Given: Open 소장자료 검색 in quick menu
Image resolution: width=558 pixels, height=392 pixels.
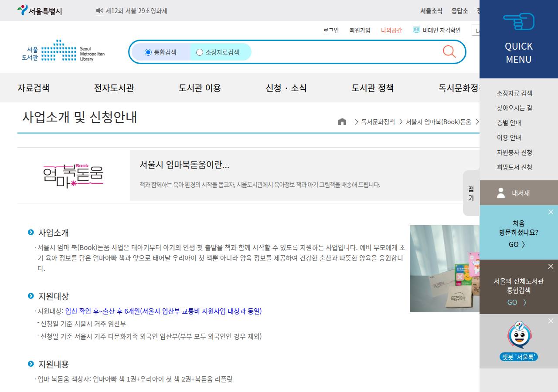Looking at the screenshot, I should click(x=514, y=93).
